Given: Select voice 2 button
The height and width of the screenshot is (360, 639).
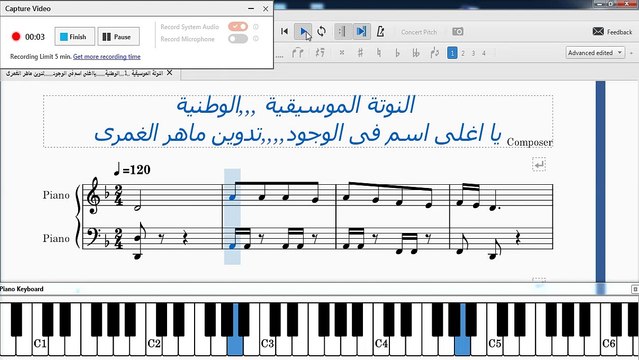Looking at the screenshot, I should click(463, 53).
